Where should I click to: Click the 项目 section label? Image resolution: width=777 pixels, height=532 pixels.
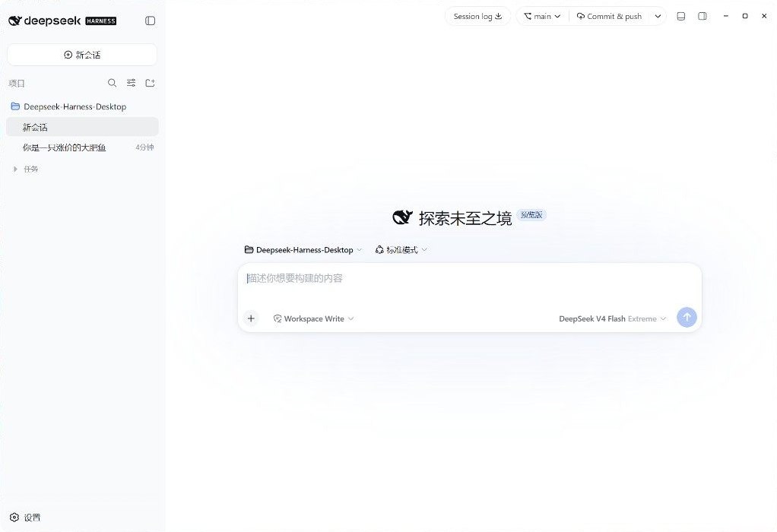(x=17, y=83)
